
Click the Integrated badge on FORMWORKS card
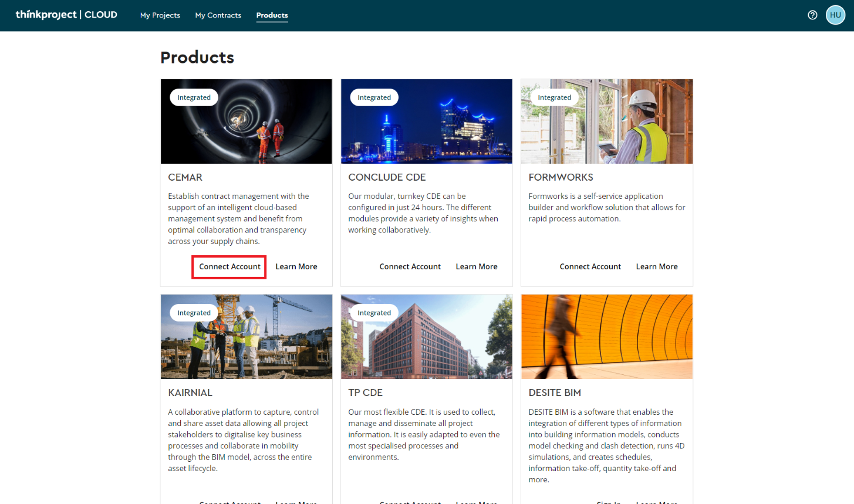coord(555,97)
